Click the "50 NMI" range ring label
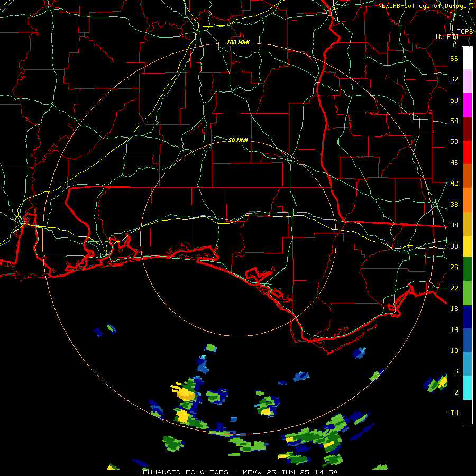The image size is (476, 476). 238,140
